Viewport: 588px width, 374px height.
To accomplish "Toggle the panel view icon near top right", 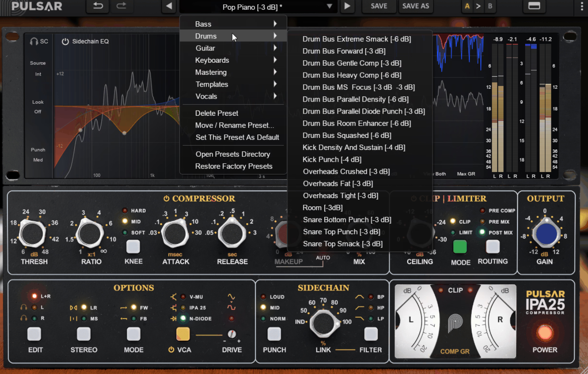I will click(x=534, y=6).
